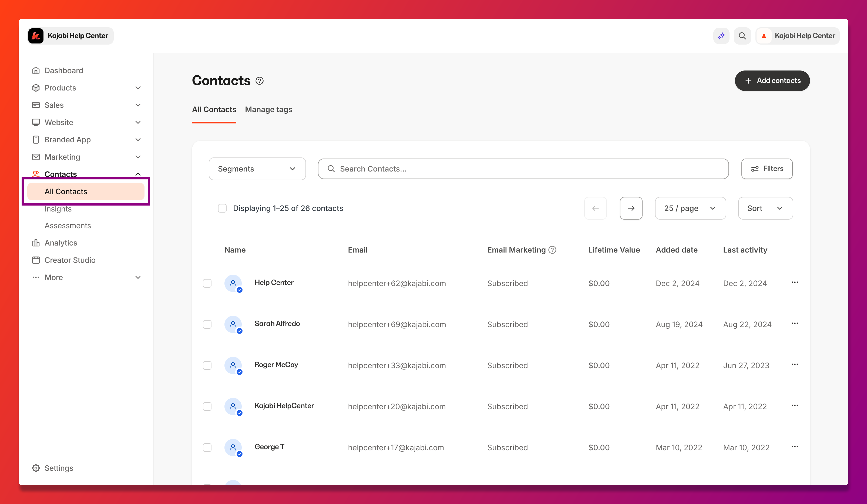
Task: Click the Email Marketing help icon
Action: (x=552, y=250)
